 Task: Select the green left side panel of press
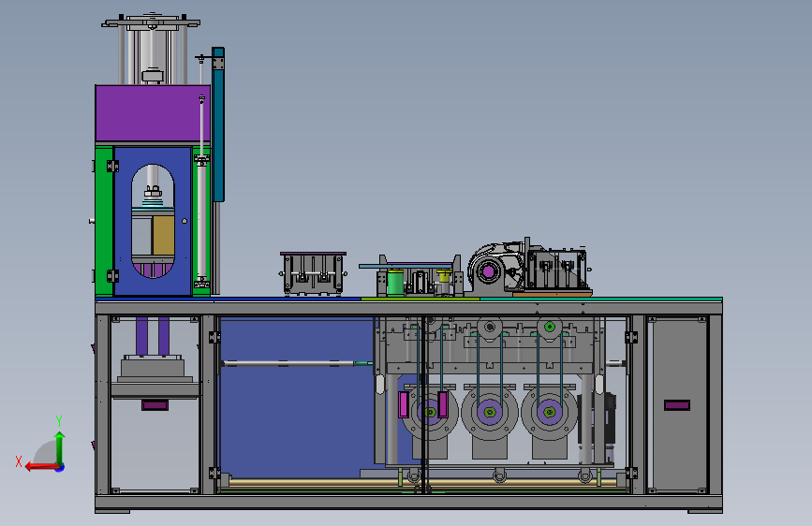[x=104, y=221]
